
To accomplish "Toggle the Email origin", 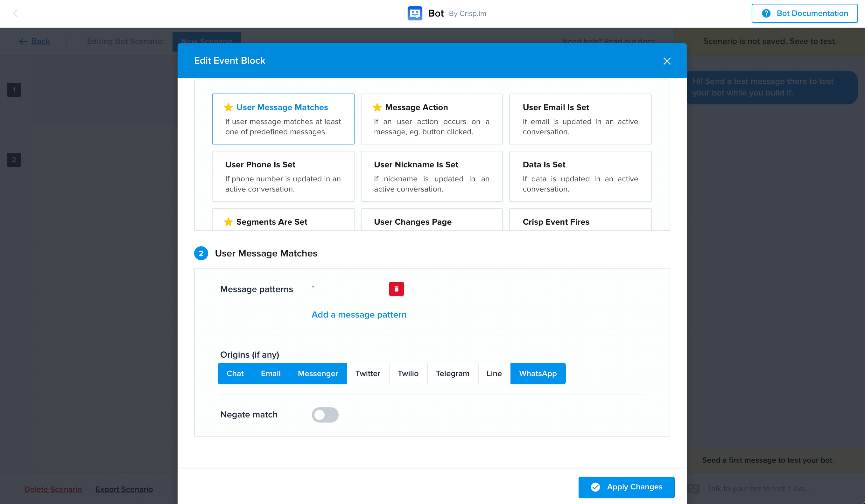I will [271, 373].
